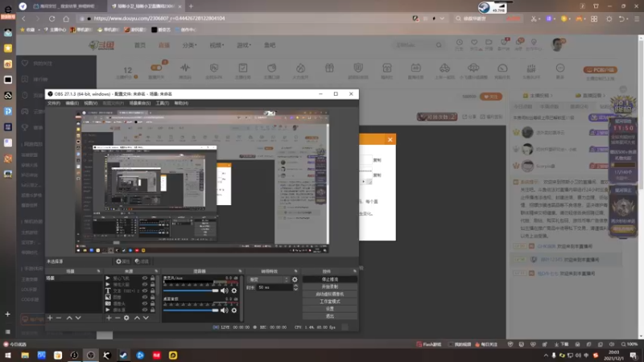
Task: Expand 主播投稿 section arrow
Action: (551, 96)
